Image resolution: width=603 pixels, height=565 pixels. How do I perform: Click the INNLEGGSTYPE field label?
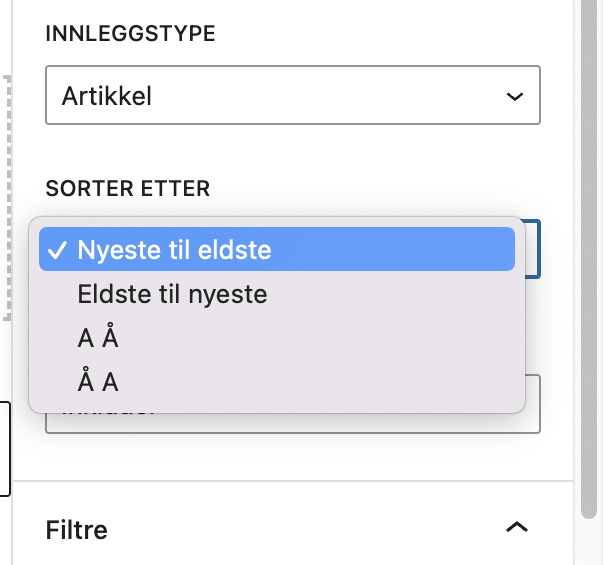(x=130, y=33)
